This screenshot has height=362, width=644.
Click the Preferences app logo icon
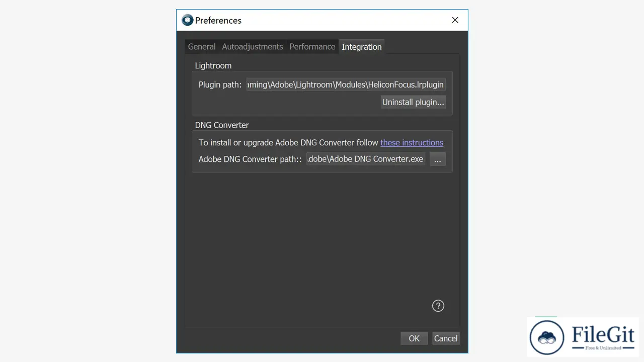188,20
